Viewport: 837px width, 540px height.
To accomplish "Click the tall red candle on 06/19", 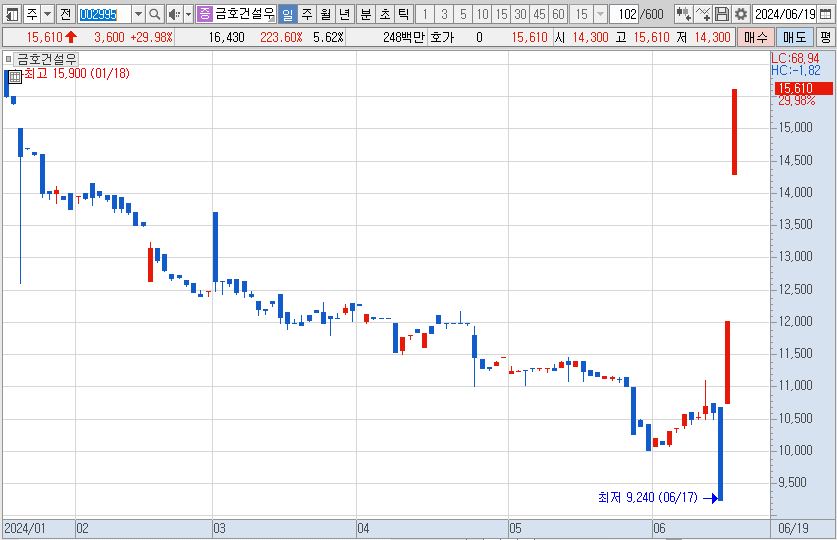I will 735,132.
